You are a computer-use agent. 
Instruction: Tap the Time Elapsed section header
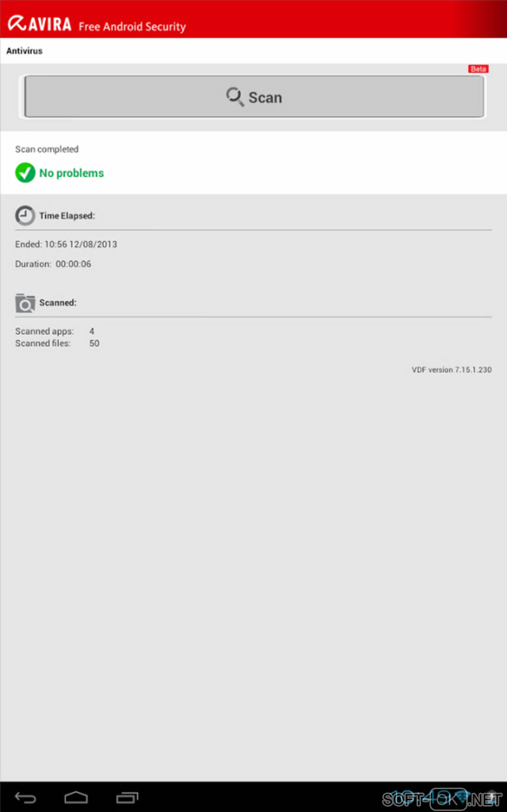(x=67, y=216)
